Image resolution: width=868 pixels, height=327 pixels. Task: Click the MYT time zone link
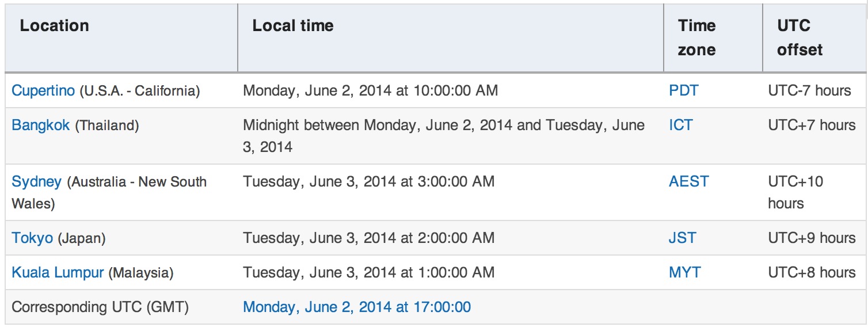coord(685,272)
